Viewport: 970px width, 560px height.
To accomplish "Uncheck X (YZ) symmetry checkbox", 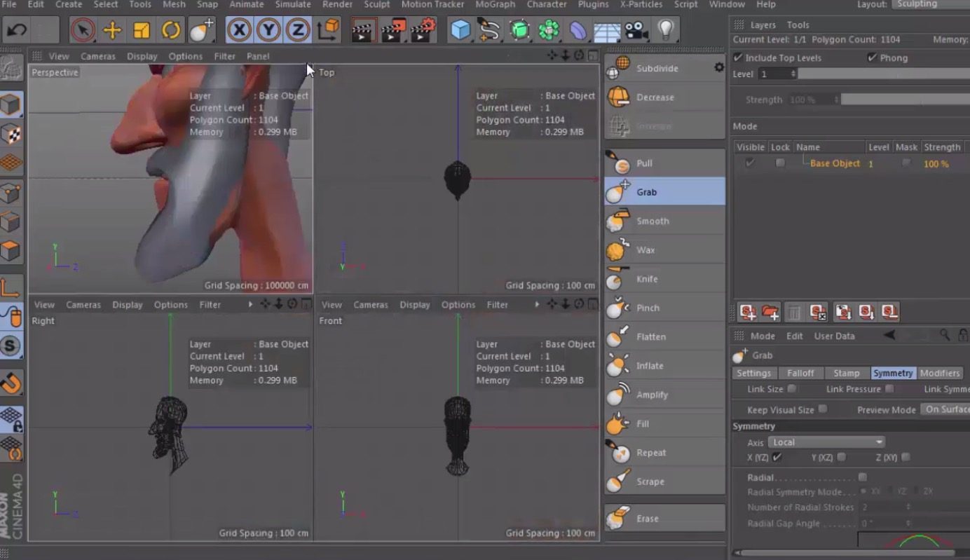I will click(777, 457).
